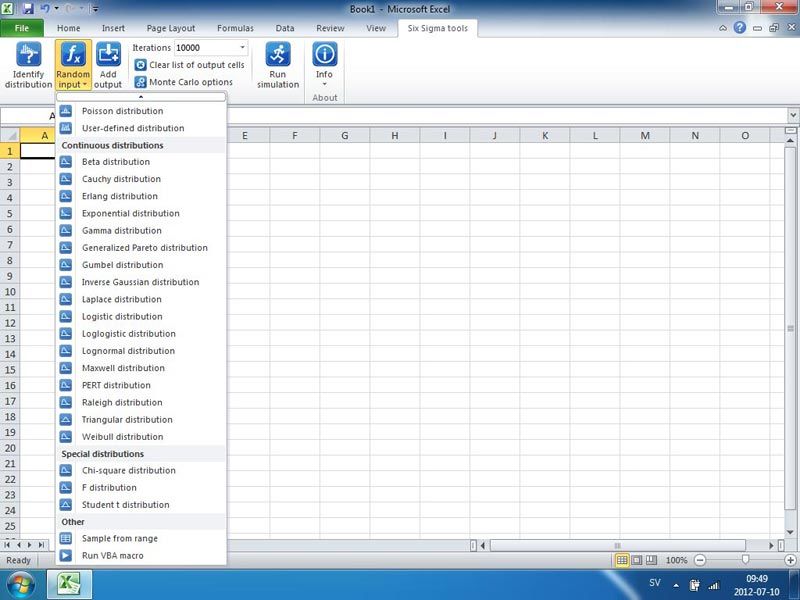Click icon beside Clear list of output cells
This screenshot has width=800, height=600.
(140, 65)
